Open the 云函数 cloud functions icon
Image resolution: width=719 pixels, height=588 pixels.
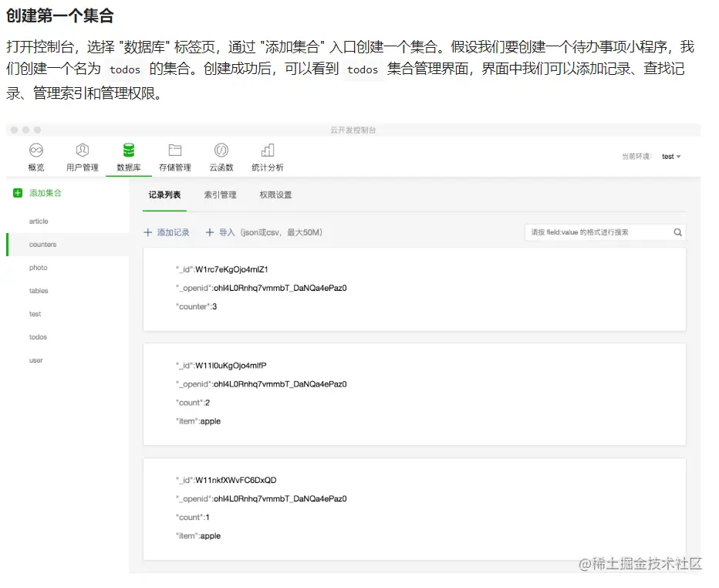tap(221, 150)
